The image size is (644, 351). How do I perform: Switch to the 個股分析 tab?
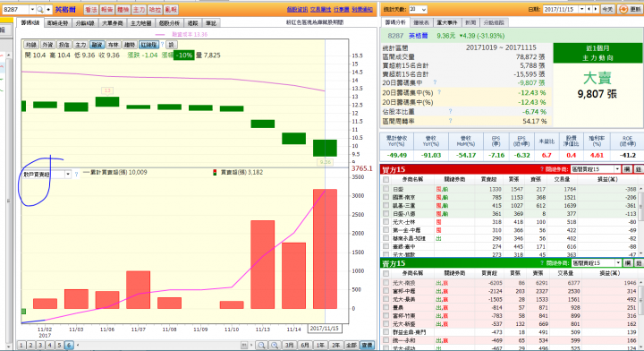[x=169, y=23]
